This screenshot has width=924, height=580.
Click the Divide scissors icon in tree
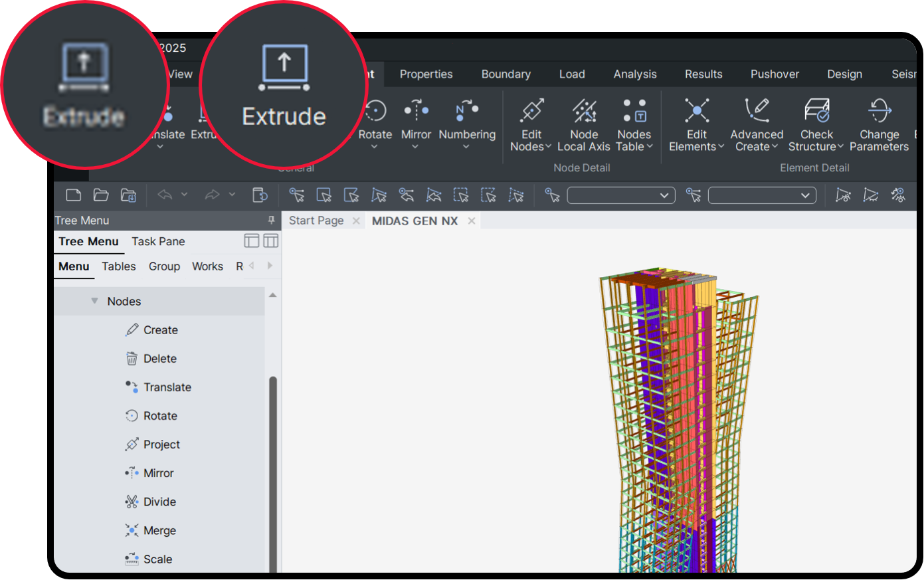132,502
